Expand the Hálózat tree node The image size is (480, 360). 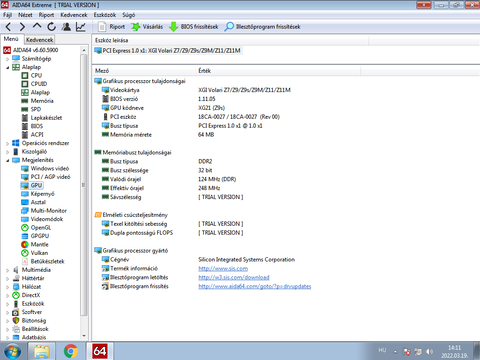pyautogui.click(x=7, y=287)
